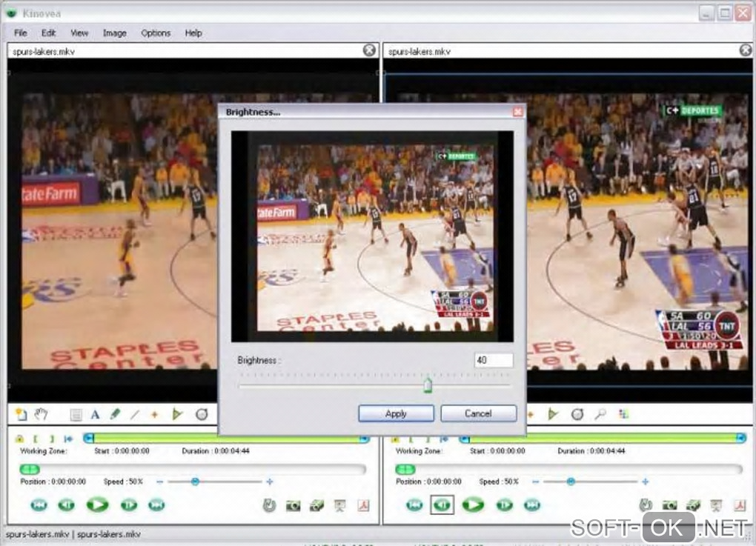Open the File menu
This screenshot has height=546, width=756.
(x=20, y=33)
